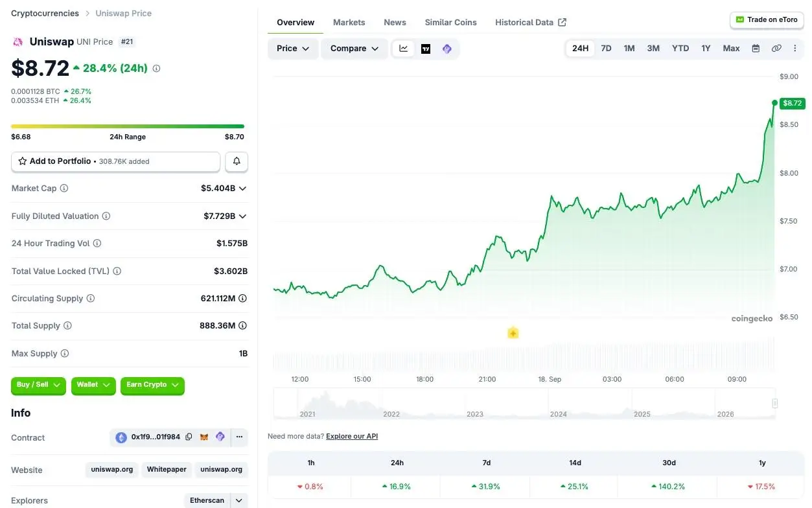Show Total Value Locked info tooltip
812x508 pixels.
(x=117, y=271)
